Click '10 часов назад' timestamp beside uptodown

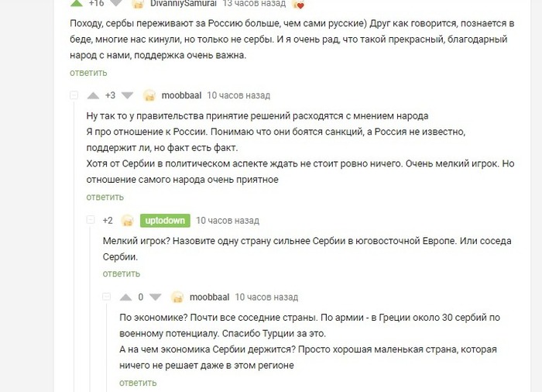(228, 221)
